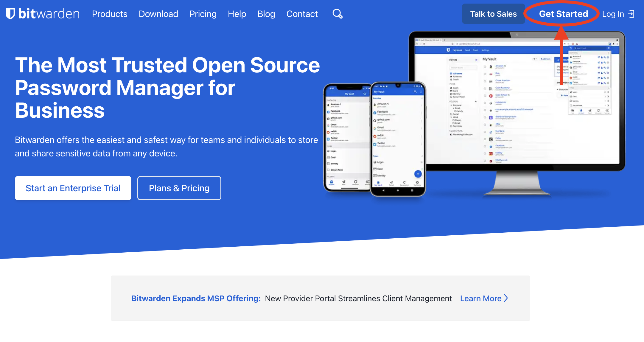Open Plans & Pricing button

point(179,188)
